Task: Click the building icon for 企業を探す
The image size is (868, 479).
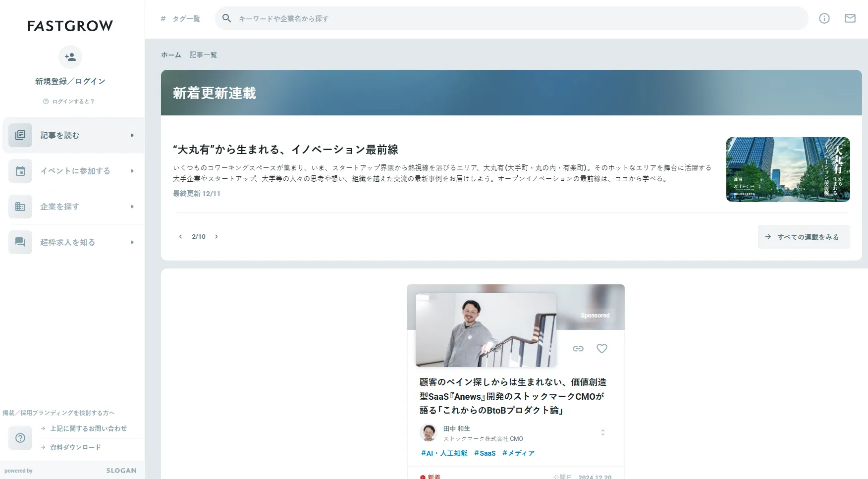Action: click(x=20, y=207)
